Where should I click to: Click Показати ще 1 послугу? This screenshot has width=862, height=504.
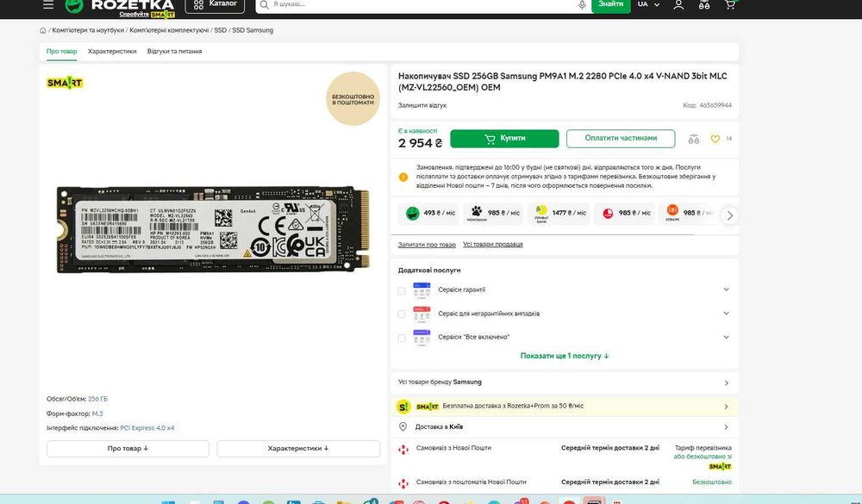tap(565, 356)
